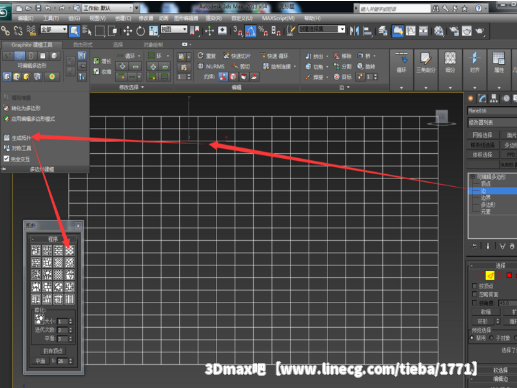Open the MAXScript(M) menu
Screen dimensions: 517x388
278,18
